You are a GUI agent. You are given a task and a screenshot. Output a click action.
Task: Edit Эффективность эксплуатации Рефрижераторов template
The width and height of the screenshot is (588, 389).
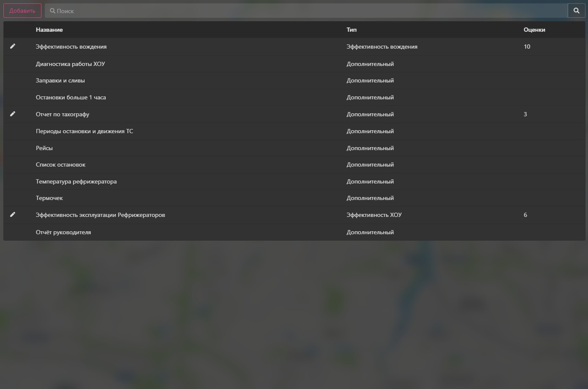coord(13,214)
